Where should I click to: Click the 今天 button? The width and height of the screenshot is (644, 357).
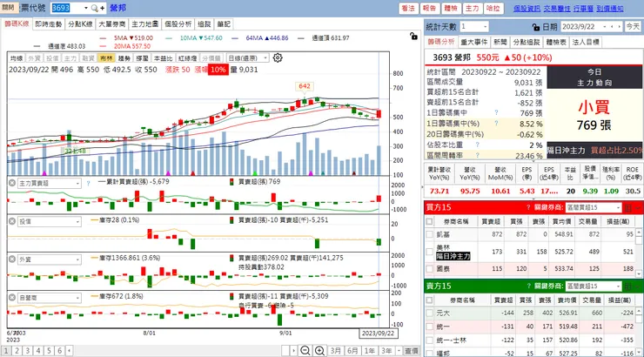click(x=633, y=27)
